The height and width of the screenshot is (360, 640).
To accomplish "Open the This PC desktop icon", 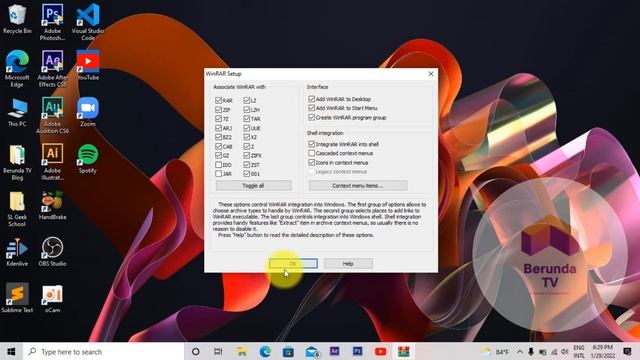I will pyautogui.click(x=17, y=112).
